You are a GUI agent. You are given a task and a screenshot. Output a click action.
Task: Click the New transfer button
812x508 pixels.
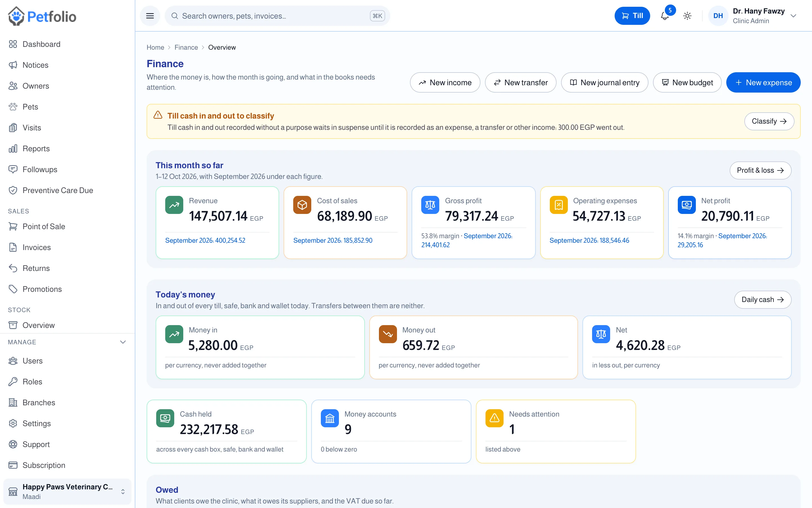pyautogui.click(x=520, y=82)
